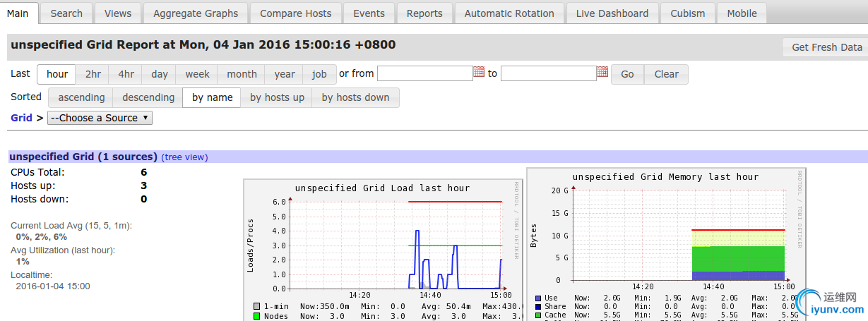Viewport: 868px width, 321px height.
Task: Open the Grid Load last hour graph
Action: (x=382, y=250)
